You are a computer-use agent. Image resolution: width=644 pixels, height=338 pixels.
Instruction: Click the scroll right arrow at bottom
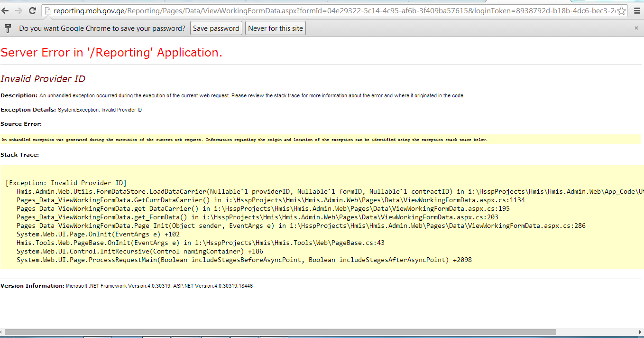click(640, 332)
